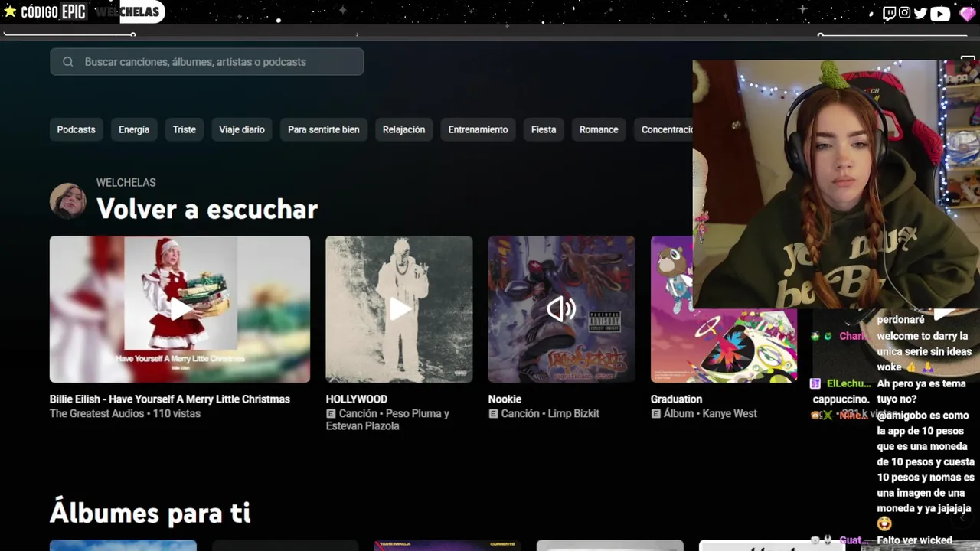Click the 'ElLechu...' chat username
The width and height of the screenshot is (980, 551).
coord(848,383)
